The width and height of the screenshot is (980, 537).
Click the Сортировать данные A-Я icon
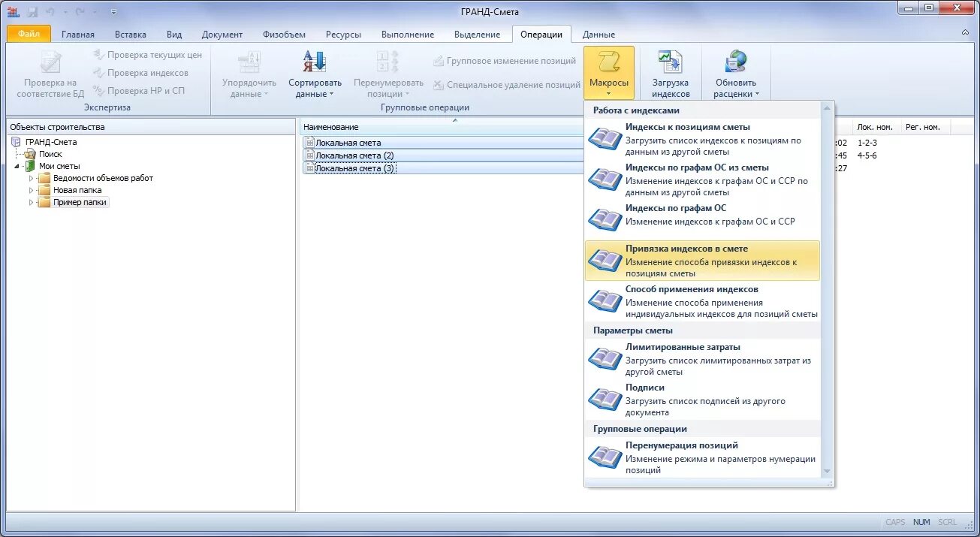click(315, 62)
